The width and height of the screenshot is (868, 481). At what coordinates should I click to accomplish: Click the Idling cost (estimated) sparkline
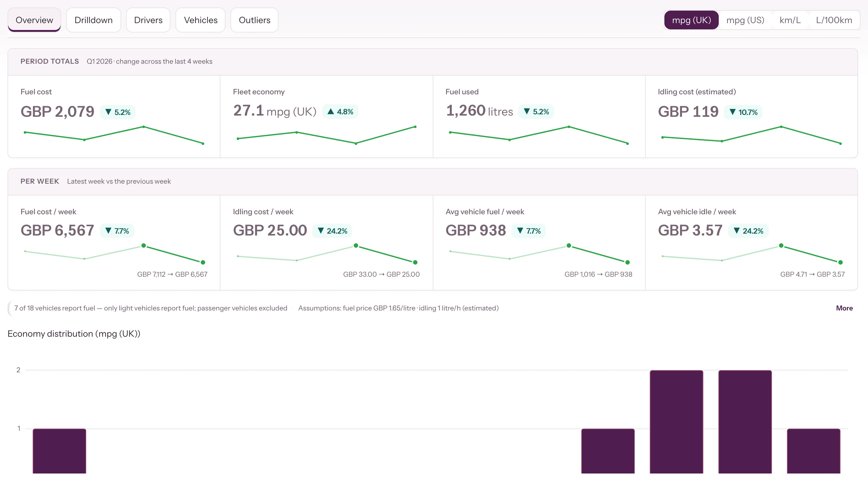752,135
